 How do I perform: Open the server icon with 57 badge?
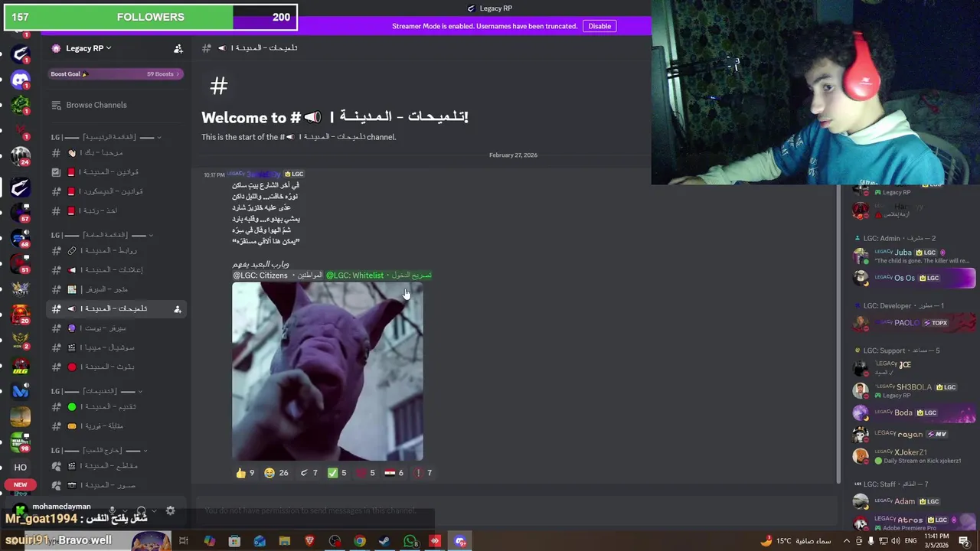pyautogui.click(x=21, y=212)
